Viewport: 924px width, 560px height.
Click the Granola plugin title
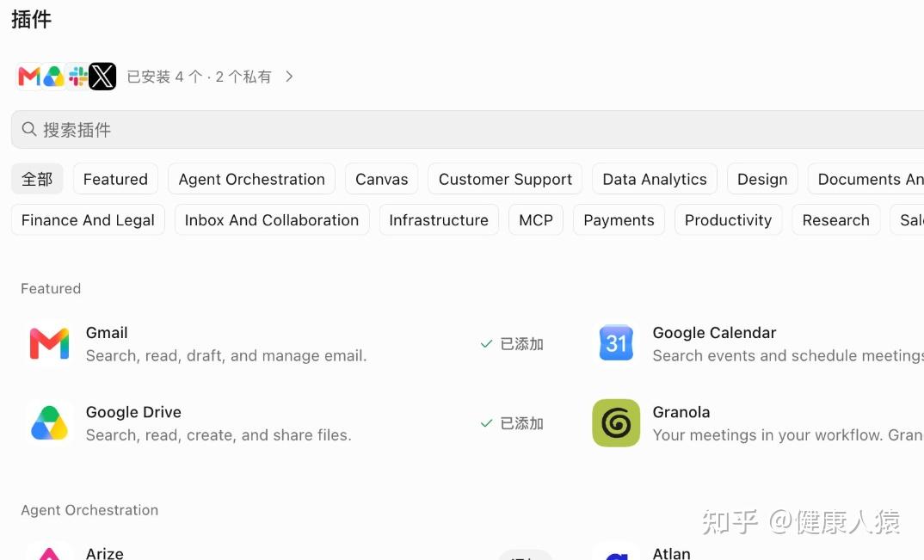[681, 412]
